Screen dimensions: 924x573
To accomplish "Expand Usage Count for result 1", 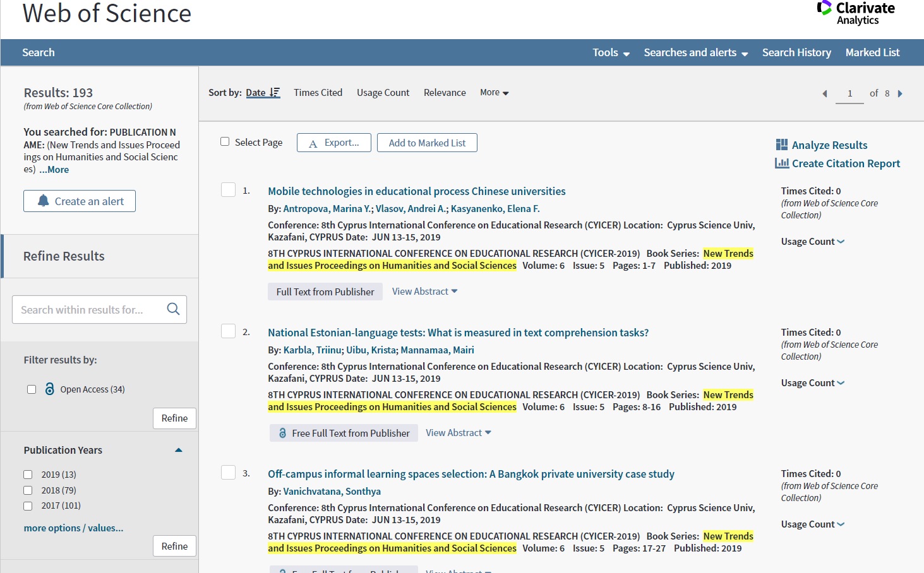I will coord(813,241).
